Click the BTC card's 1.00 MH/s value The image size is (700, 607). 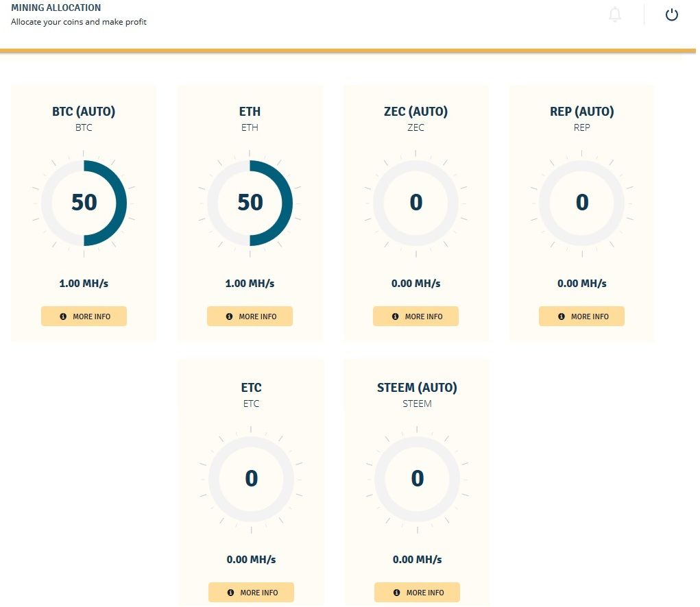tap(84, 283)
